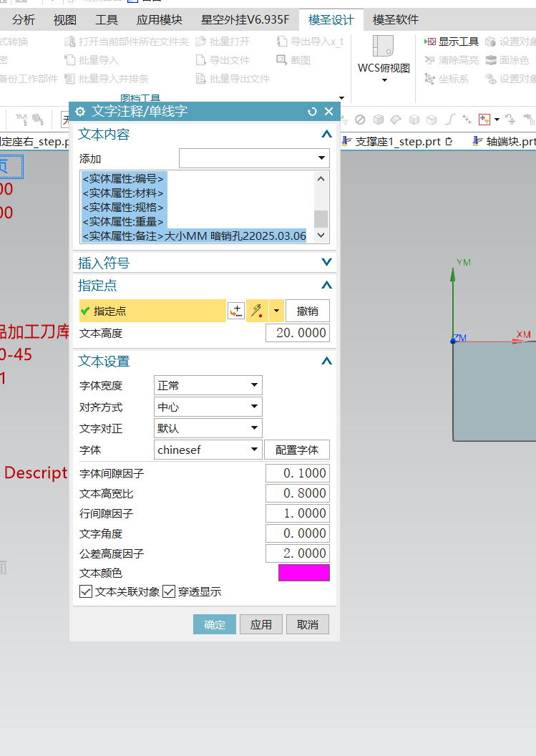
Task: Click the red-boxed snap point icon
Action: click(484, 120)
